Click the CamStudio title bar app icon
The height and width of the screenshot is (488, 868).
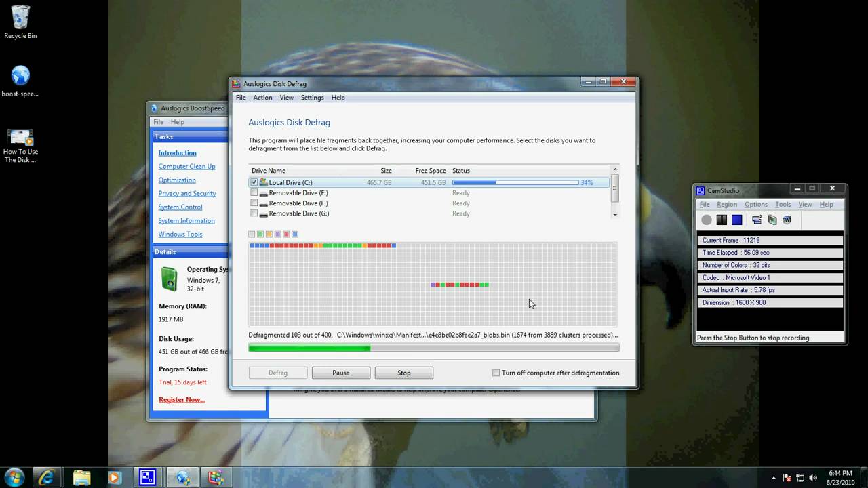(701, 191)
